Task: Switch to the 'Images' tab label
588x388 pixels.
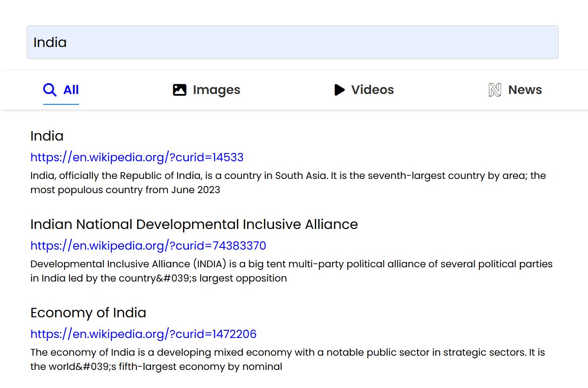Action: point(217,90)
